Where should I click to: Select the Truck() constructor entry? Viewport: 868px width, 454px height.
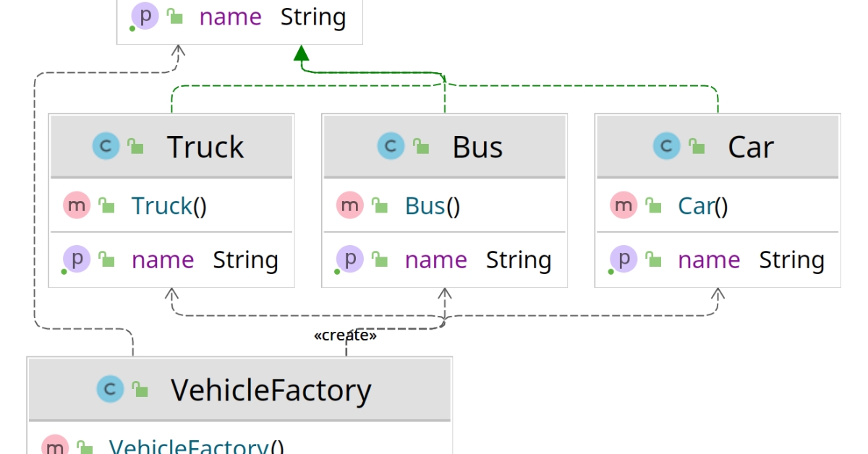tap(169, 206)
